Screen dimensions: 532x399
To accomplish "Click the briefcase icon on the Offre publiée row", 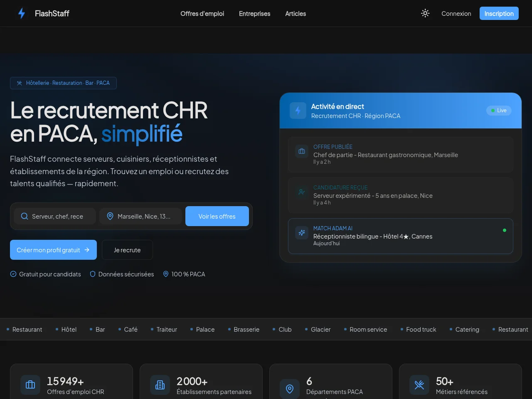I will pyautogui.click(x=302, y=151).
